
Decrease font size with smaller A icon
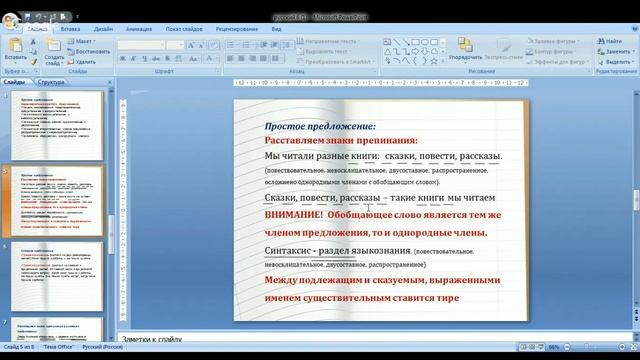[201, 45]
